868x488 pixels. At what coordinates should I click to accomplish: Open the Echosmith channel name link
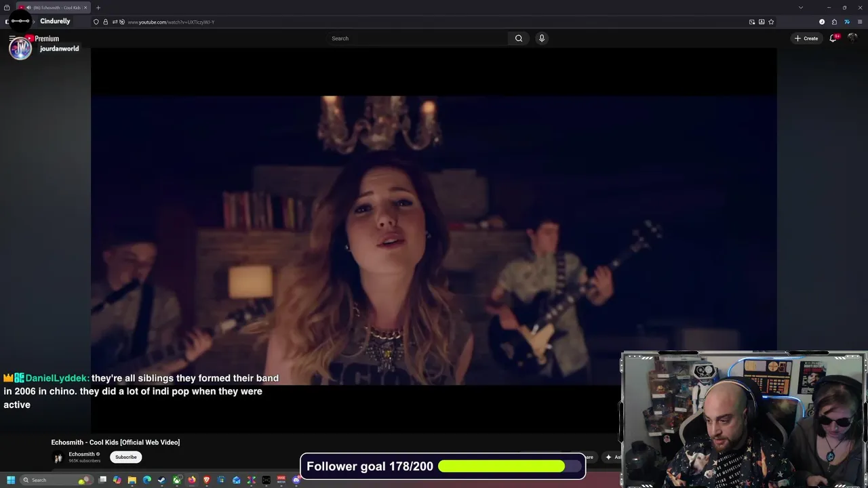pos(81,454)
